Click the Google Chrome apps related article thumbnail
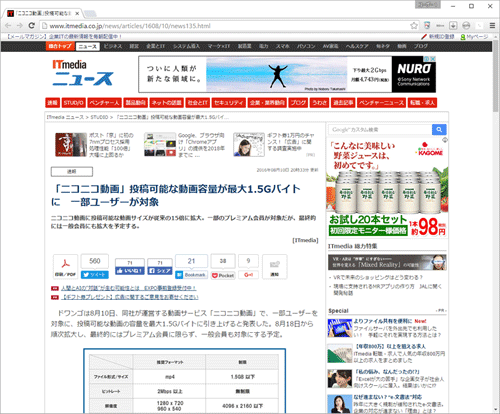The height and width of the screenshot is (414, 500). [x=160, y=144]
